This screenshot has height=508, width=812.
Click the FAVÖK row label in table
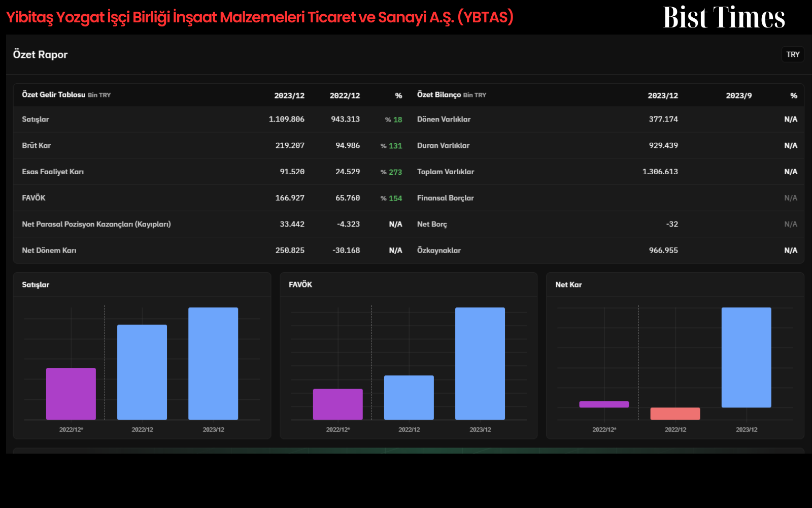tap(33, 198)
